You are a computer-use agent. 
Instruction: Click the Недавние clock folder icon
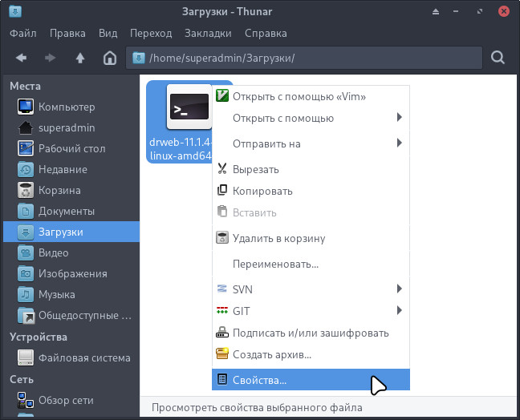[26, 169]
